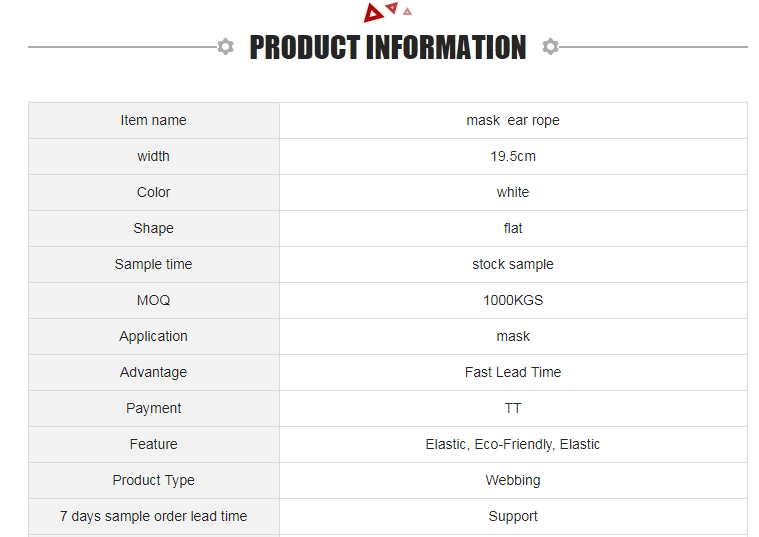Select the flat shape value
The height and width of the screenshot is (537, 759).
513,229
